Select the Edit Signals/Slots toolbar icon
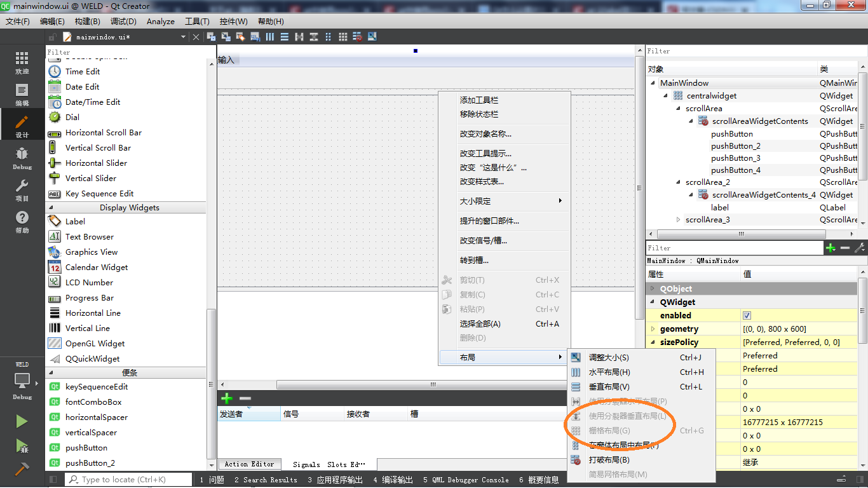The height and width of the screenshot is (488, 868). pyautogui.click(x=226, y=37)
